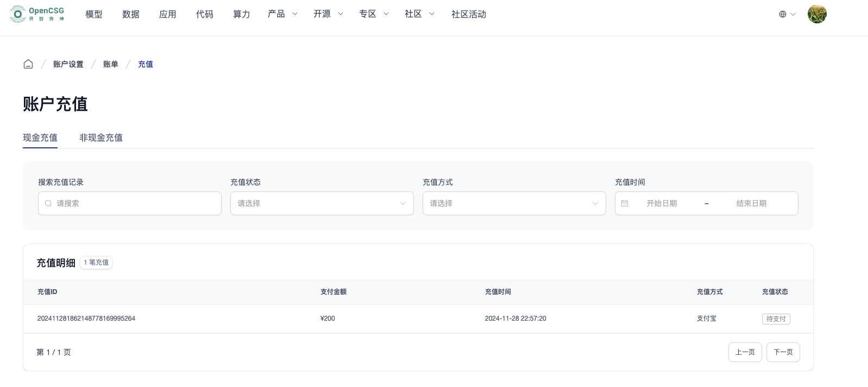The height and width of the screenshot is (387, 868).
Task: Switch to the 非现金充值 tab
Action: click(x=100, y=138)
